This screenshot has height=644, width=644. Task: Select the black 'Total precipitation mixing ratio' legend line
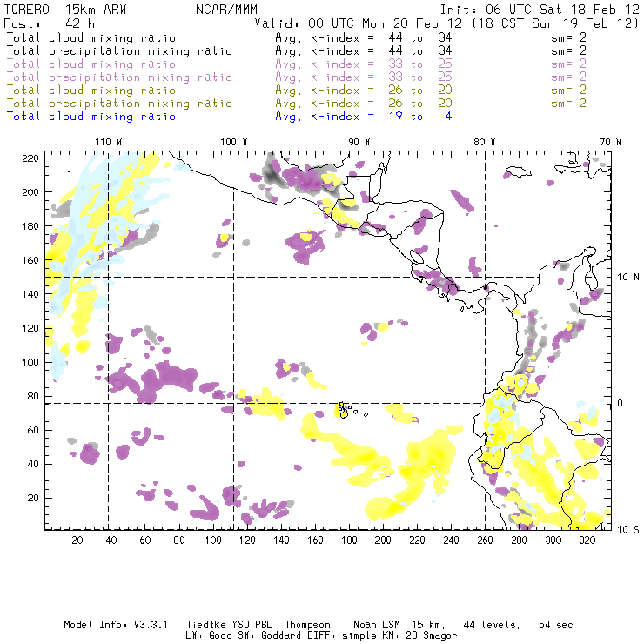[x=119, y=51]
